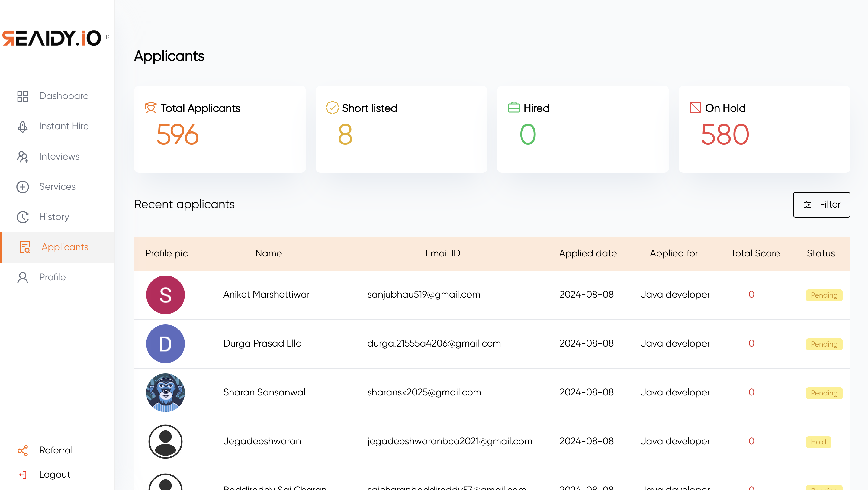Click the On Hold count 580
Viewport: 868px width, 490px height.
[x=725, y=134]
